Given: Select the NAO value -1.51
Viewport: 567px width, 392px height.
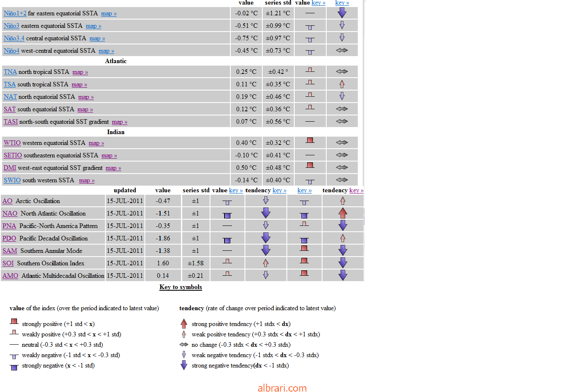Looking at the screenshot, I should tap(163, 213).
